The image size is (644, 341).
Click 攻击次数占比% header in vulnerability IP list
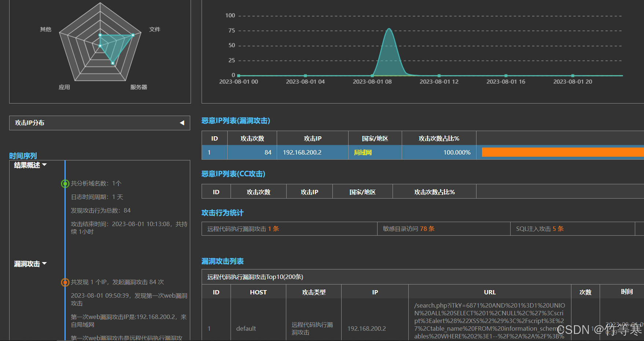pos(439,138)
